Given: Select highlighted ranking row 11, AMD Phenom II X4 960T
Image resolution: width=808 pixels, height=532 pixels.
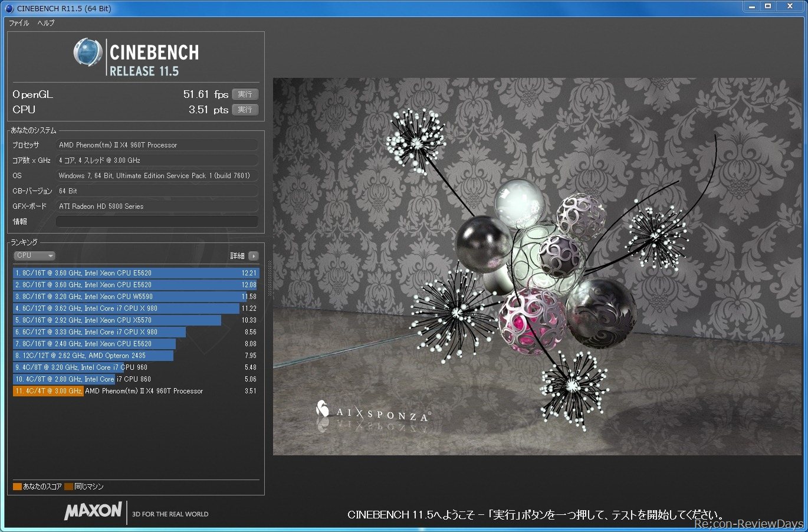Looking at the screenshot, I should tap(135, 391).
